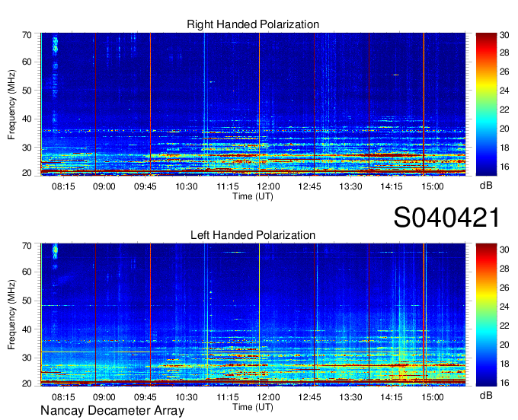Click the "dB" label under the Right Handed colorbar
518x420 pixels.
pos(486,186)
